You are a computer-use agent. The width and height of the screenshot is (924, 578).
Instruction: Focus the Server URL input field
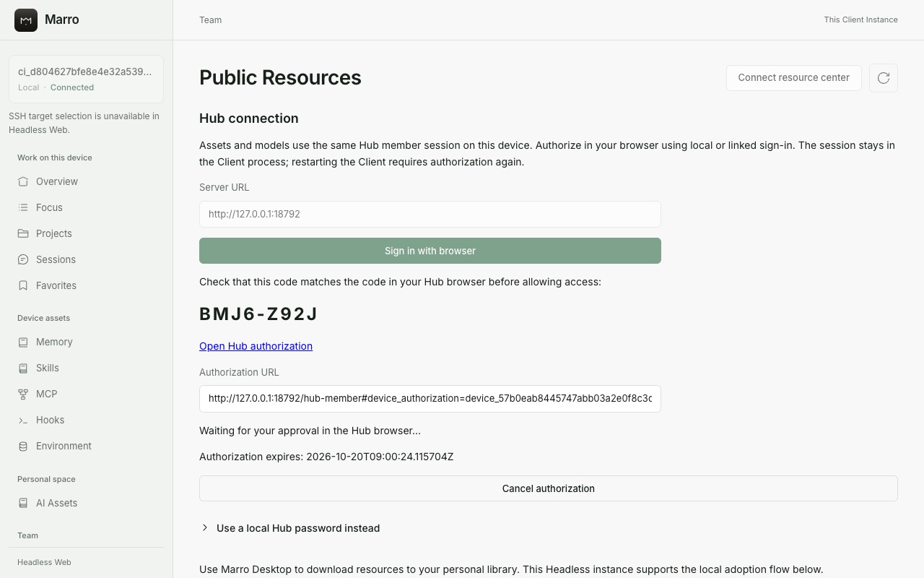(x=430, y=214)
